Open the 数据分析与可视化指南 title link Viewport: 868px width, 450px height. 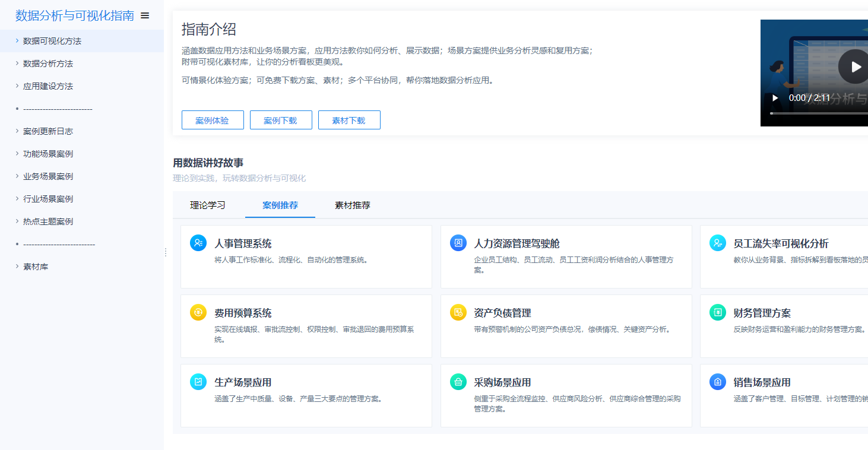click(x=75, y=16)
